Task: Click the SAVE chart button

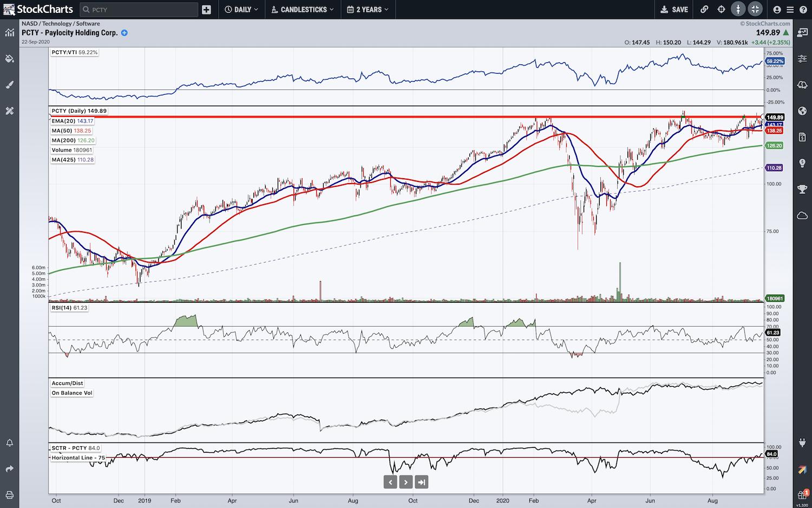Action: [675, 9]
